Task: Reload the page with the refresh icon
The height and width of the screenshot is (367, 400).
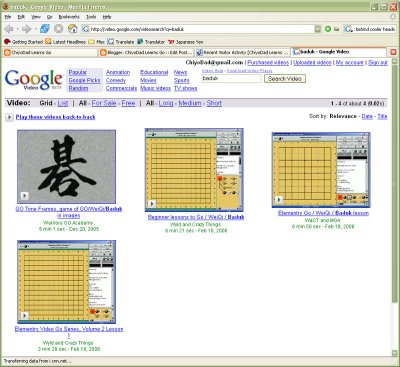Action: (x=45, y=29)
